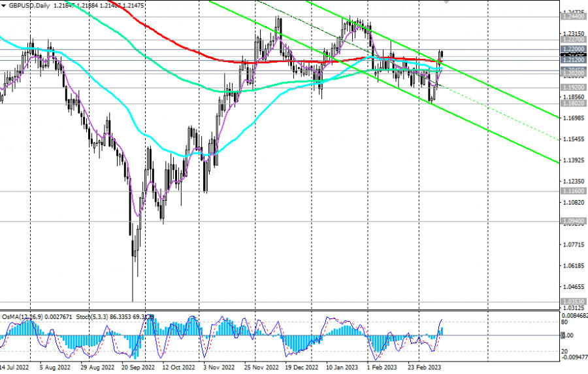The width and height of the screenshot is (588, 374).
Task: Click the chart shift triangle marker at top
Action: [446, 2]
